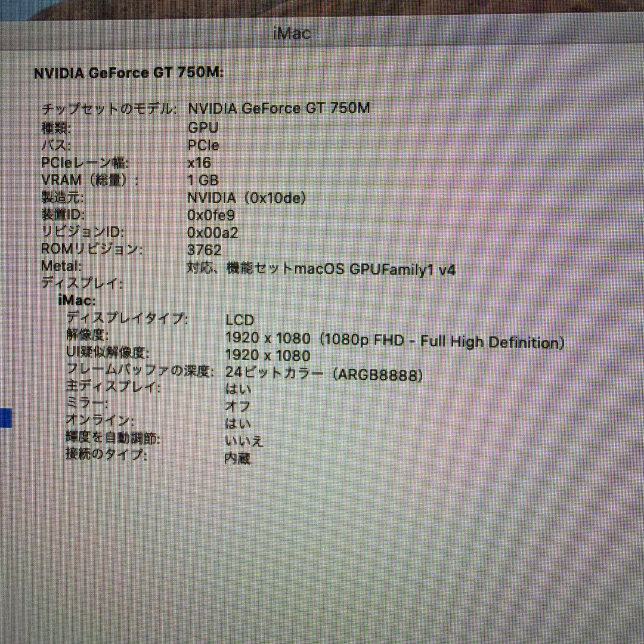
Task: Select the Metal GPUFamily1 v4 entry
Action: [x=322, y=269]
